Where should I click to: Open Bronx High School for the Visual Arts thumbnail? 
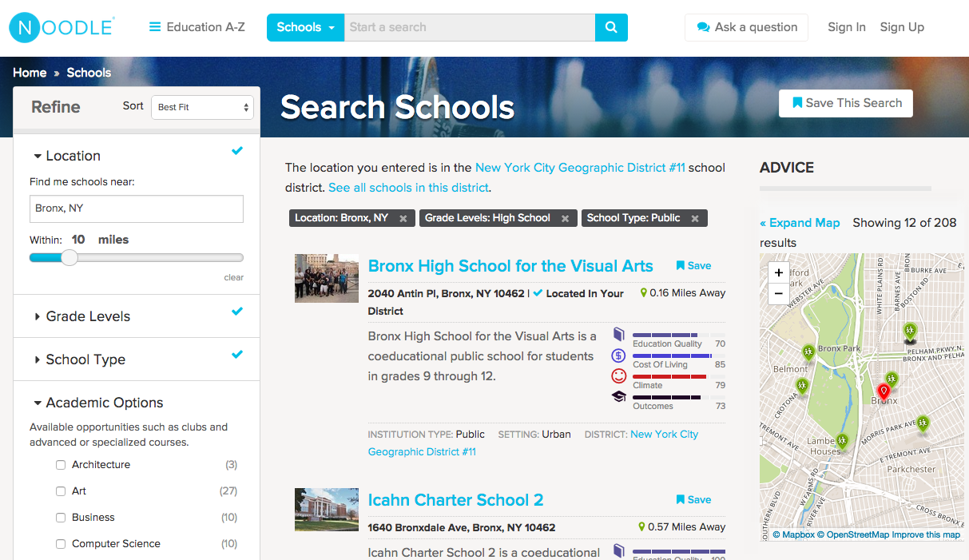[327, 278]
